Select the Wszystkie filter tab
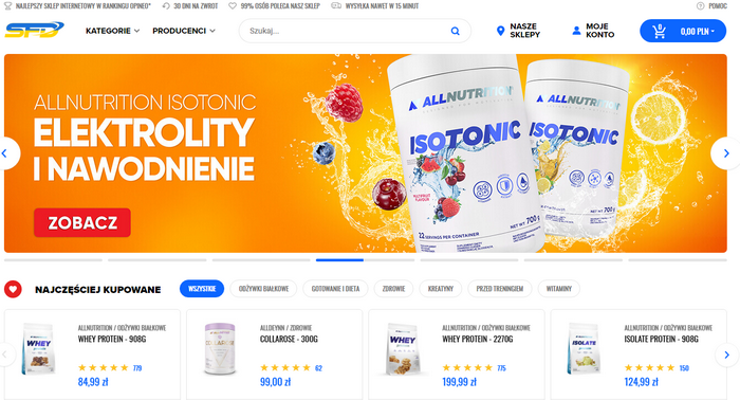Image resolution: width=740 pixels, height=400 pixels. pos(202,289)
